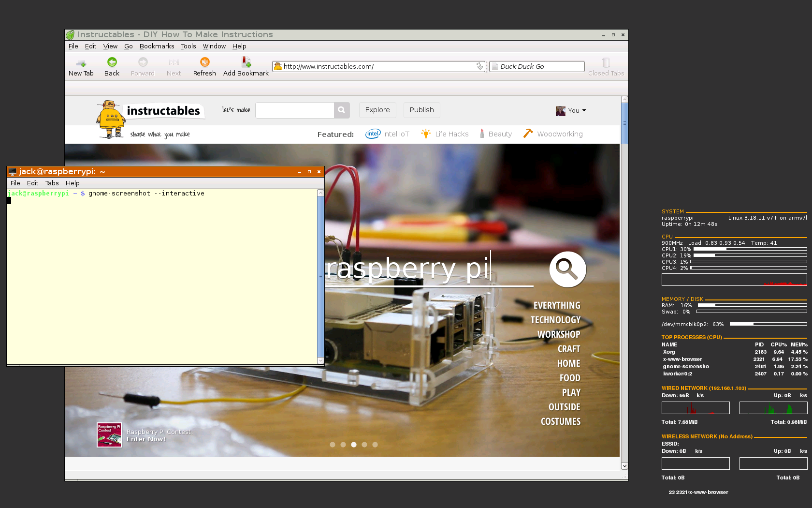Screen dimensions: 812x508
Task: Click the browser scrollbar up arrow
Action: (x=624, y=99)
